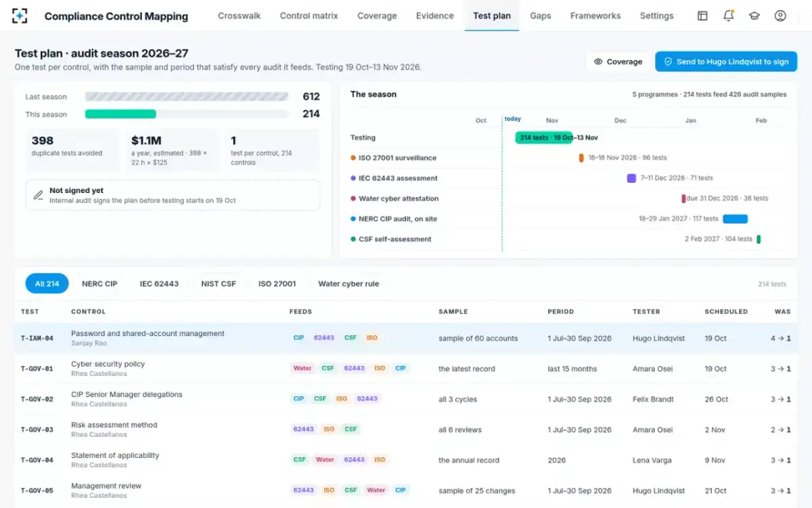Click the Water tag in T-GOV-01 row

302,368
